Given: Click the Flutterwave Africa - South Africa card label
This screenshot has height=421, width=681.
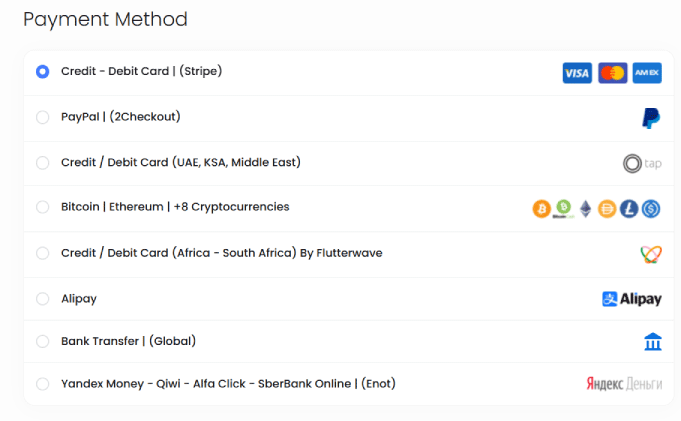Looking at the screenshot, I should (x=221, y=253).
